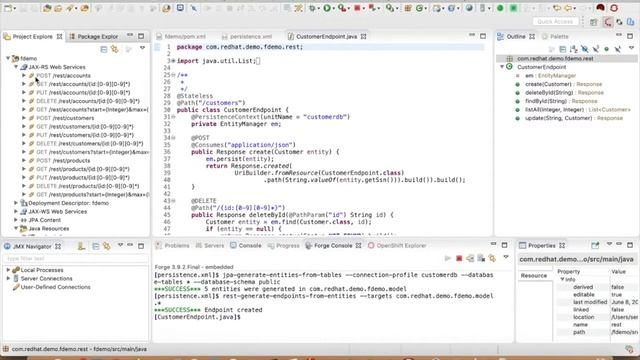Screen dimensions: 640x360
Task: Click the red Stop icon in main toolbar
Action: click(x=358, y=8)
